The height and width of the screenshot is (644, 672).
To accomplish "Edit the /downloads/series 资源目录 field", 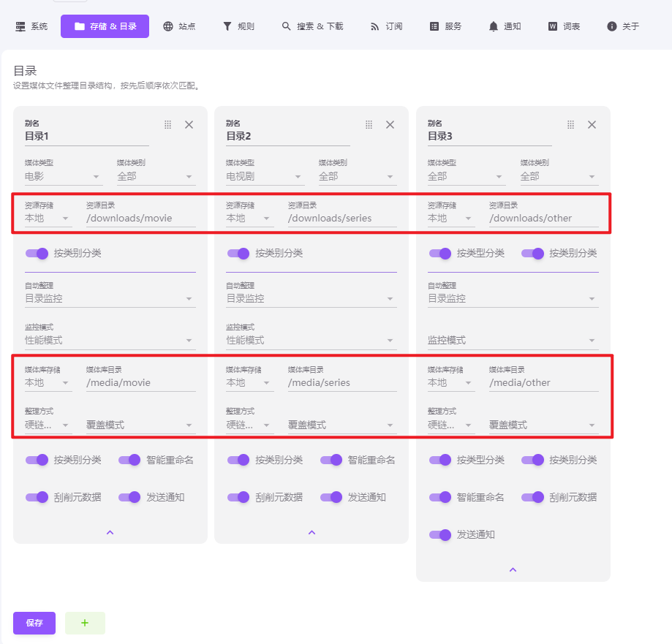I will point(341,218).
